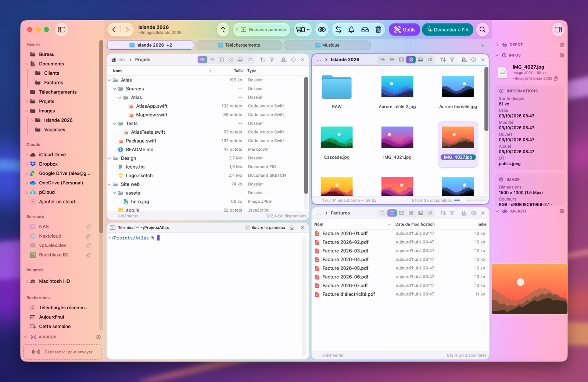588x382 pixels.
Task: Toggle the Backblaze B2 connection link icon
Action: 88,255
